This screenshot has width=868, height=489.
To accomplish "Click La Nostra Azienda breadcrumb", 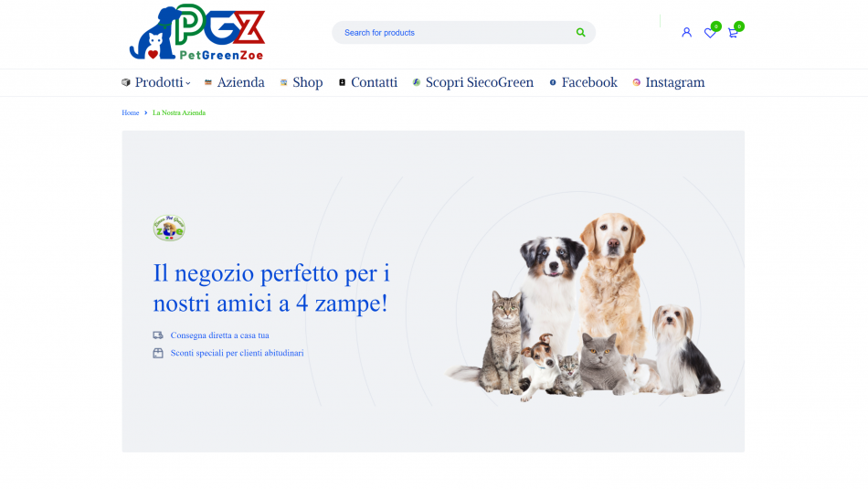I will 179,112.
